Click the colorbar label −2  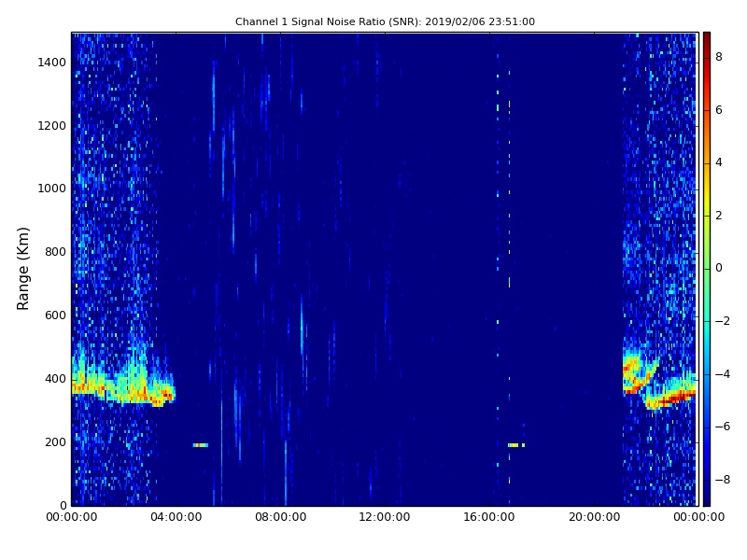click(x=723, y=321)
